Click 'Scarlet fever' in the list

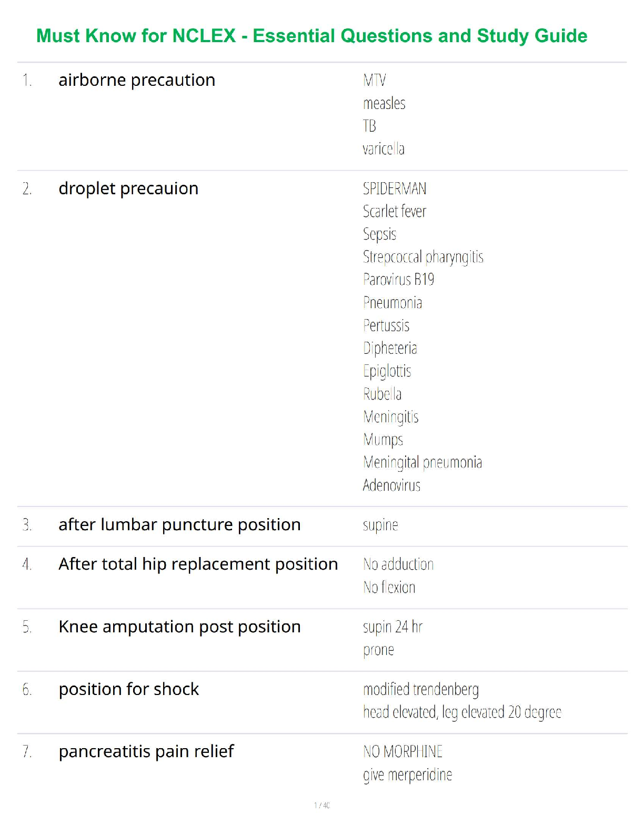tap(395, 212)
